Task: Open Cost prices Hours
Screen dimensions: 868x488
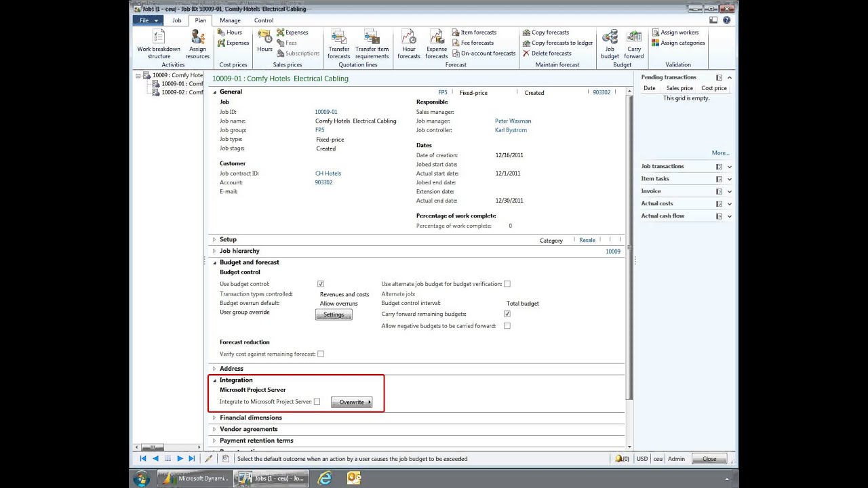Action: tap(229, 33)
